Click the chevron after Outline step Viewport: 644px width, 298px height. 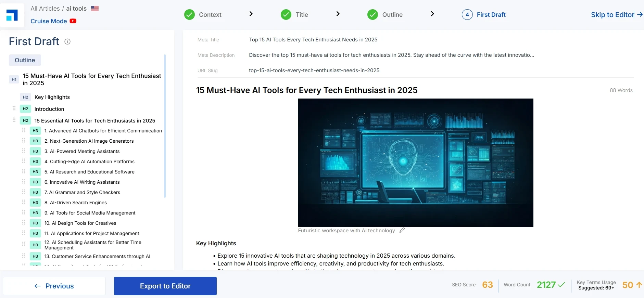(432, 14)
